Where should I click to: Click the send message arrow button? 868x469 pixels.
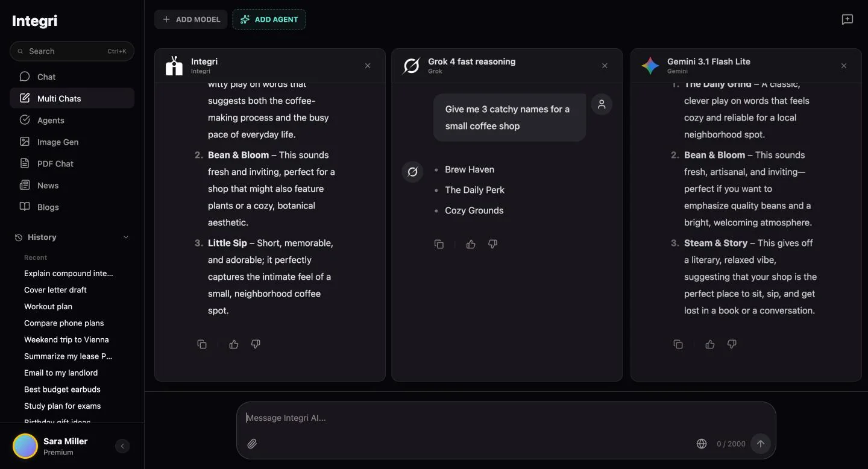[x=761, y=444]
